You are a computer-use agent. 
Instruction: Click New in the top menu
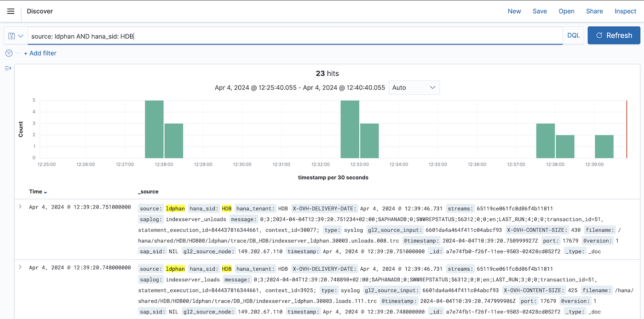(x=514, y=11)
